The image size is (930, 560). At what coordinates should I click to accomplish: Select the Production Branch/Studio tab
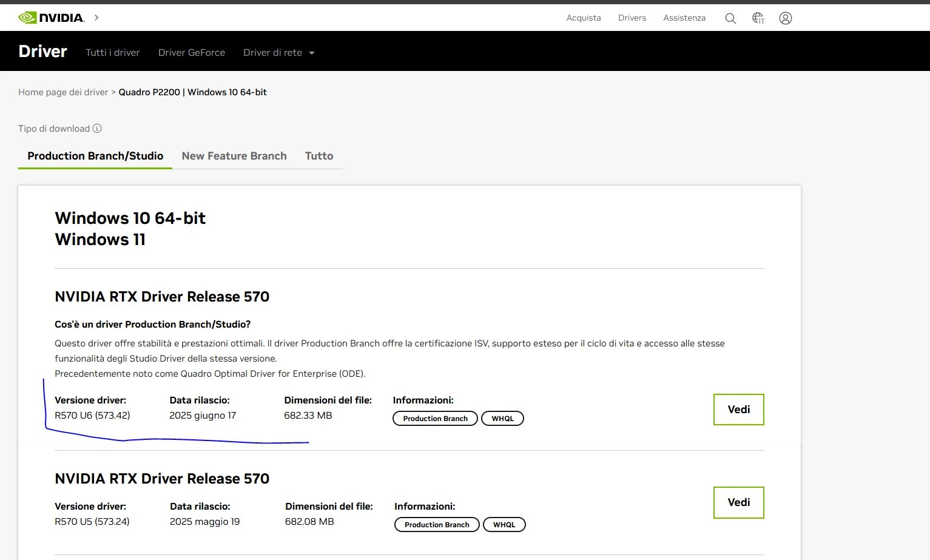95,156
